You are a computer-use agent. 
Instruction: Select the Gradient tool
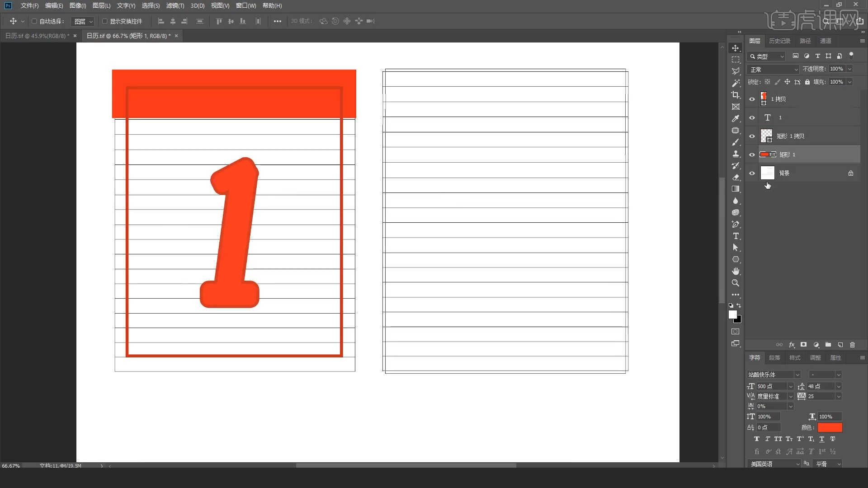click(736, 189)
